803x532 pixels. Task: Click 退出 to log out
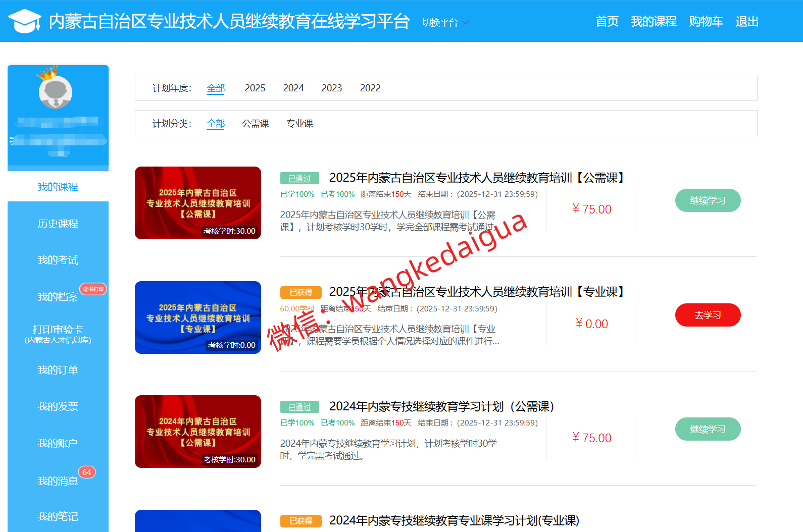pyautogui.click(x=747, y=21)
